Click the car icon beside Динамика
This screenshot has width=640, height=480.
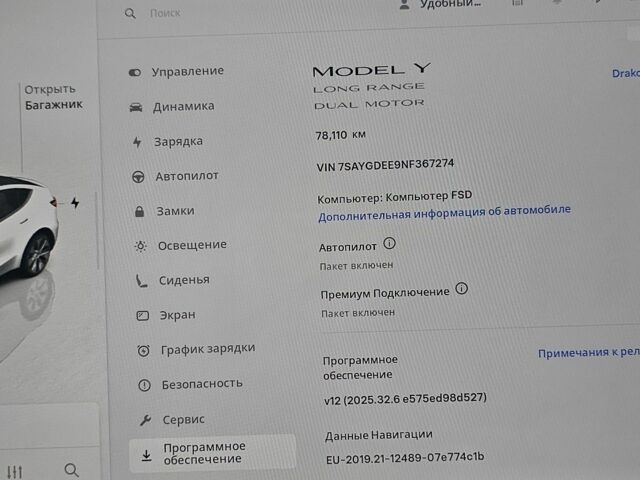coord(136,107)
